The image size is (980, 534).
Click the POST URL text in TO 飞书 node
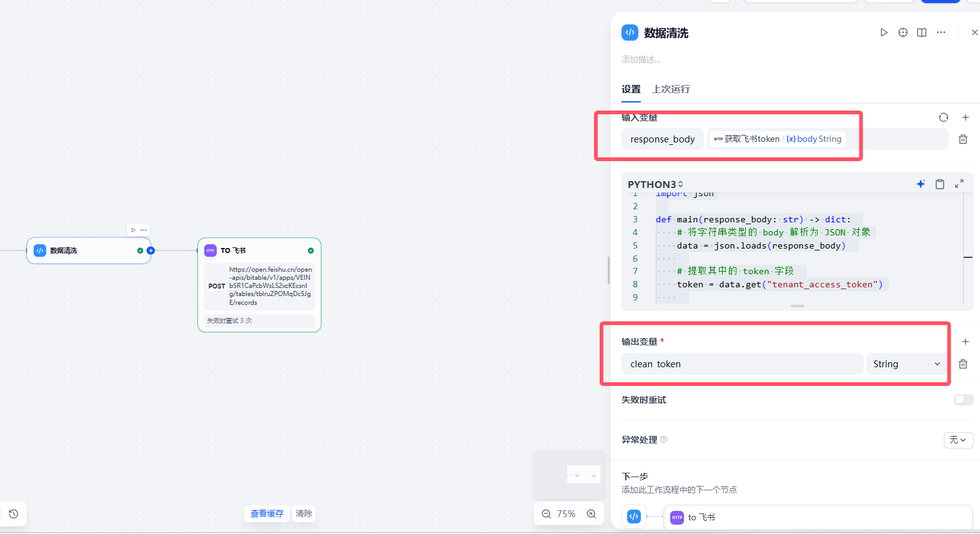click(270, 286)
